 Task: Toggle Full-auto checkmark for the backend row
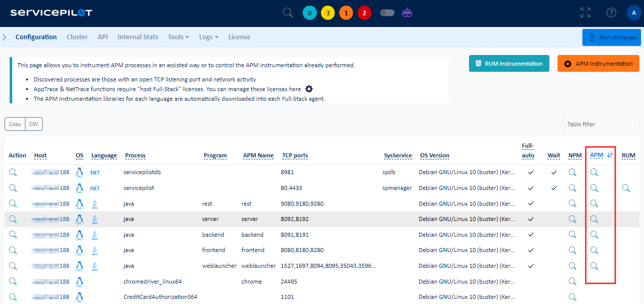pyautogui.click(x=531, y=235)
